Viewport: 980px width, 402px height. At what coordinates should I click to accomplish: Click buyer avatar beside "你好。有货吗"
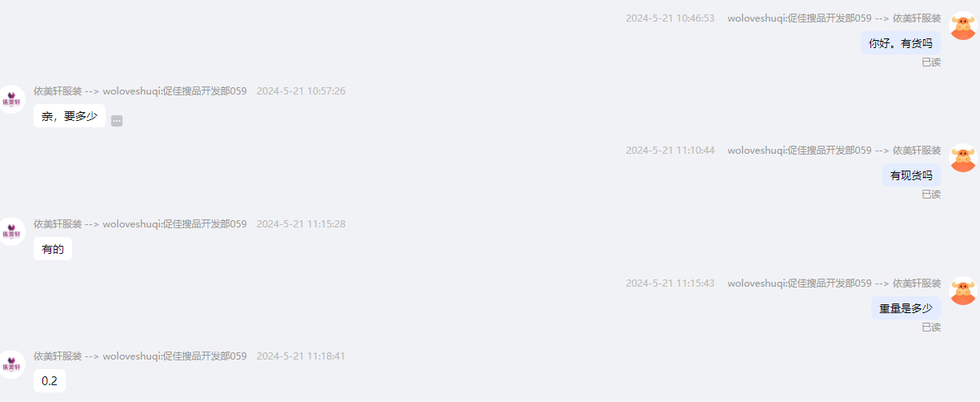point(962,26)
